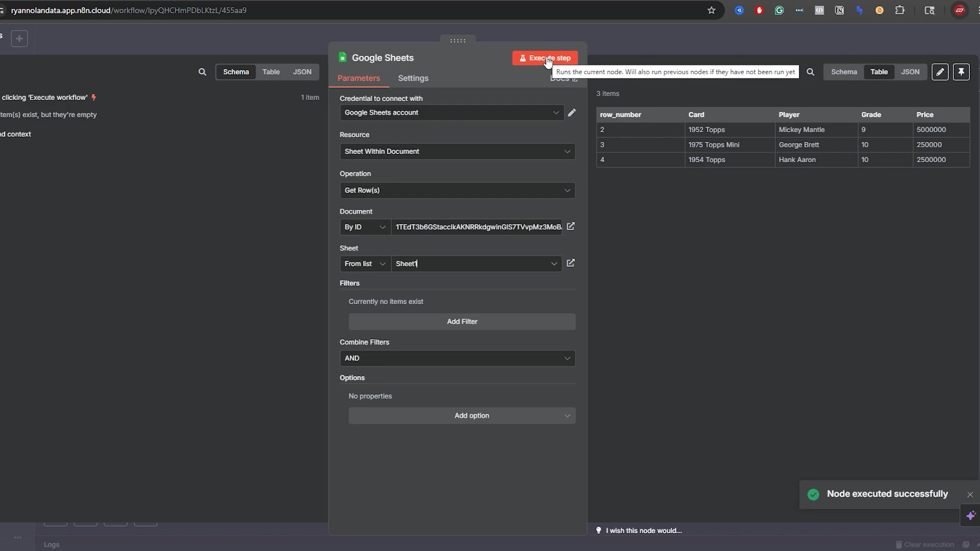The image size is (980, 551).
Task: Click the input panel search icon
Action: (202, 72)
